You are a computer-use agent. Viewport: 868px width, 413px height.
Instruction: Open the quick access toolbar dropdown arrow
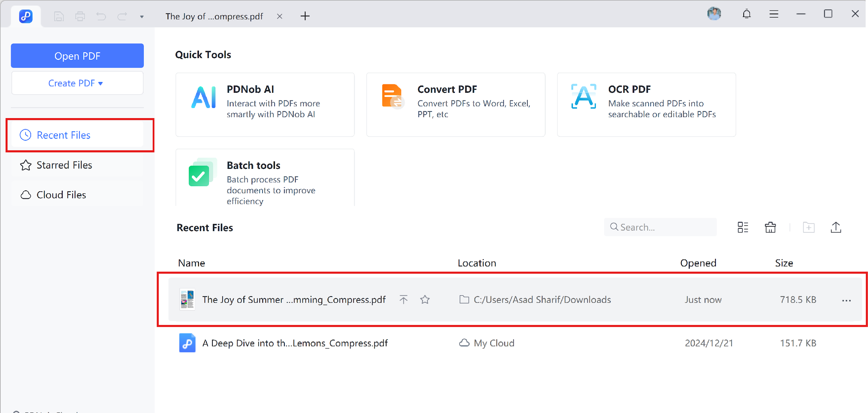[142, 17]
